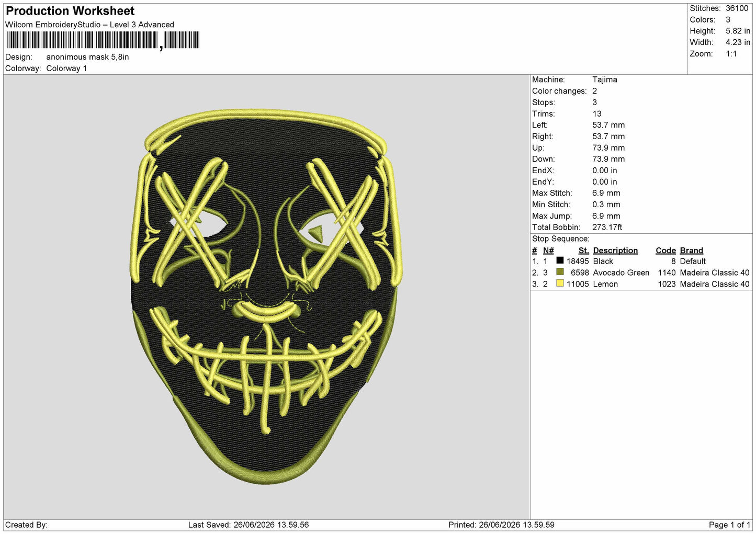Click the 'Description' column header

point(615,251)
